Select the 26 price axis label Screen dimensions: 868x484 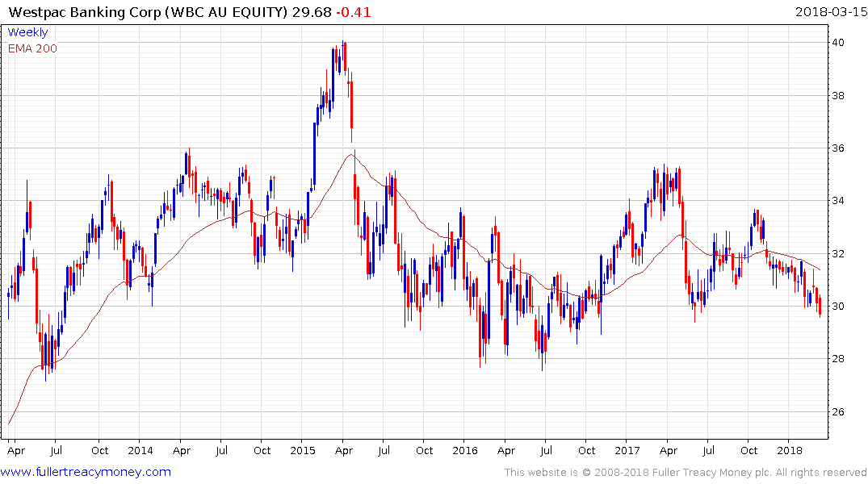tap(838, 412)
